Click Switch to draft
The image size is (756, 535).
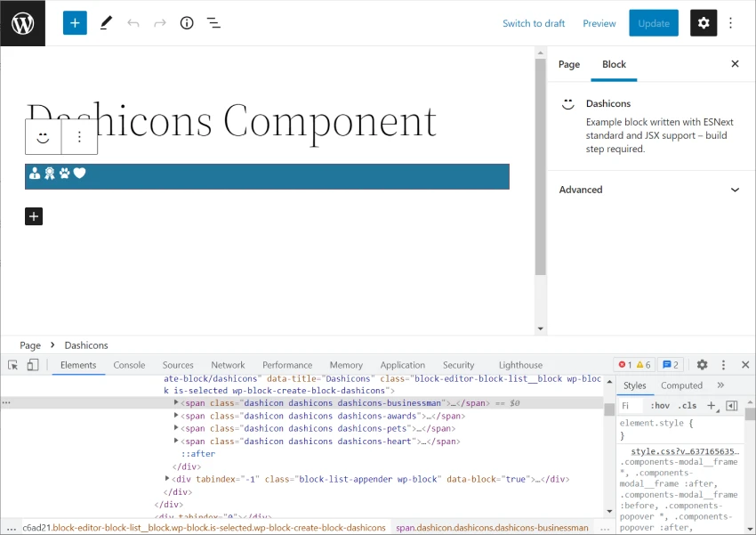coord(534,23)
